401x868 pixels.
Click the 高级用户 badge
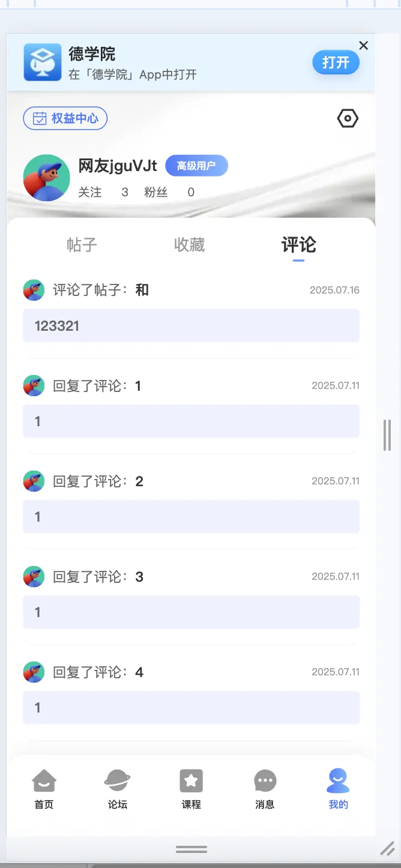(x=196, y=166)
